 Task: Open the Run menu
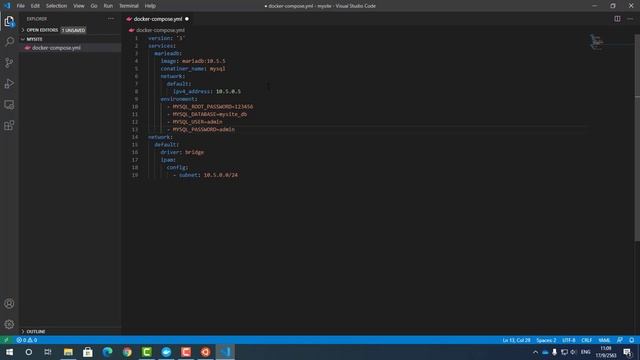pyautogui.click(x=108, y=6)
